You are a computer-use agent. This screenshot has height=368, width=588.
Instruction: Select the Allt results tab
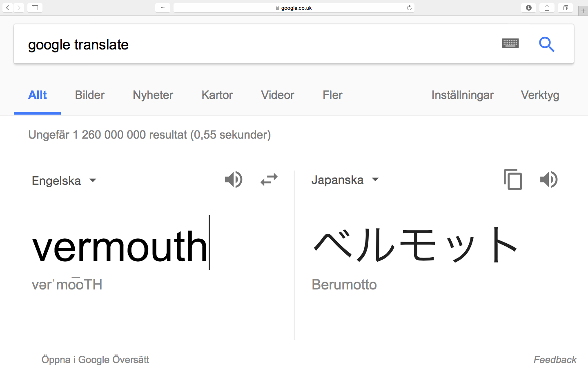pos(38,95)
